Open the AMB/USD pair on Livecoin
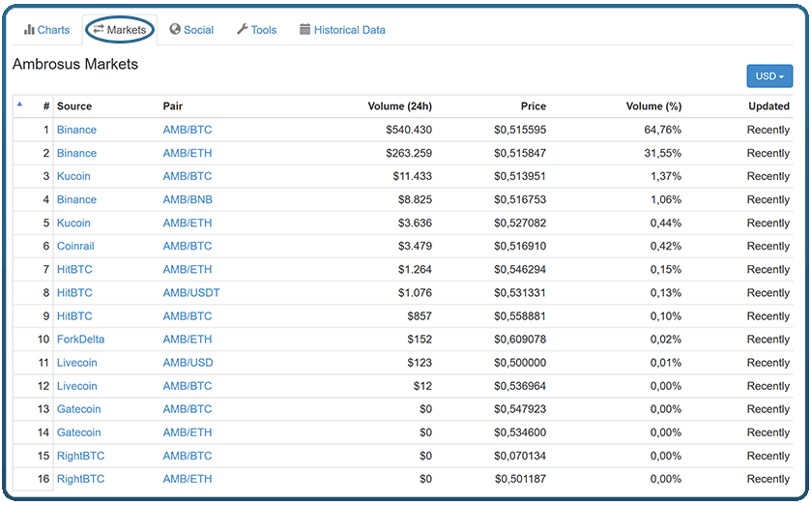The image size is (812, 505). click(188, 363)
